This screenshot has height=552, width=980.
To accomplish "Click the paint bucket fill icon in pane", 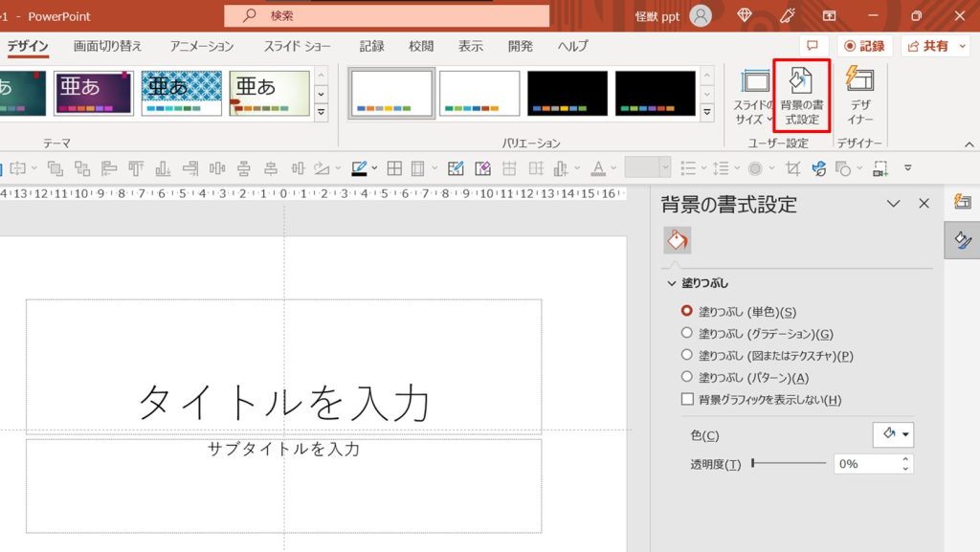I will 677,240.
